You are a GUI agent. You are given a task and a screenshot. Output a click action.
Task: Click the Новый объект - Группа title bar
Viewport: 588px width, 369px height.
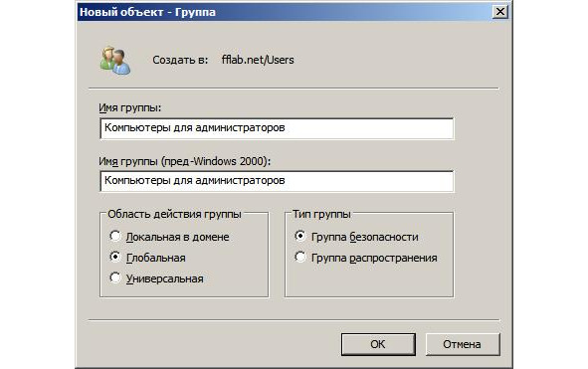coord(285,12)
